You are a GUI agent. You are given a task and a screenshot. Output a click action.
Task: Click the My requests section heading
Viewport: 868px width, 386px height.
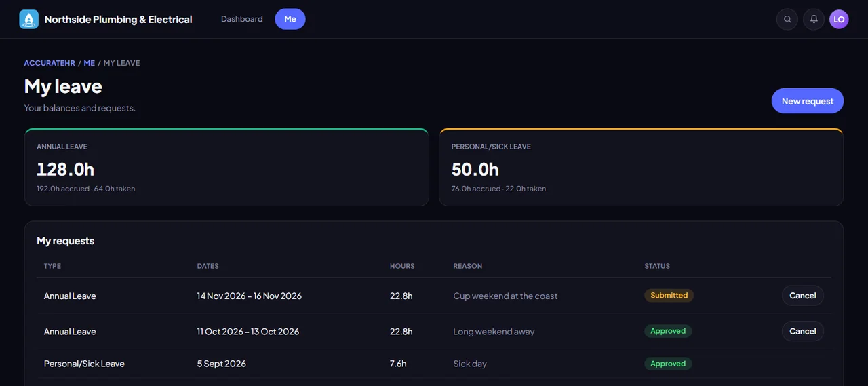tap(66, 241)
